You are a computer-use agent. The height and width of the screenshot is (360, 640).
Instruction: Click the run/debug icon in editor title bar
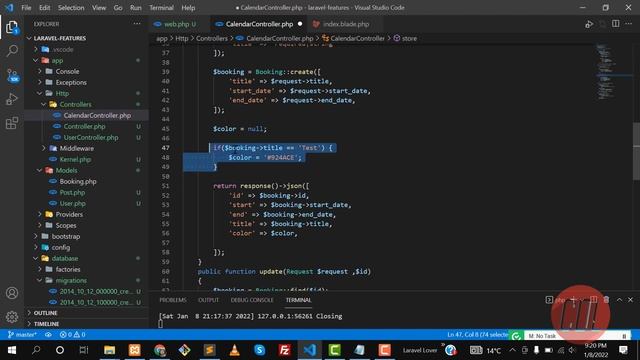pos(589,24)
